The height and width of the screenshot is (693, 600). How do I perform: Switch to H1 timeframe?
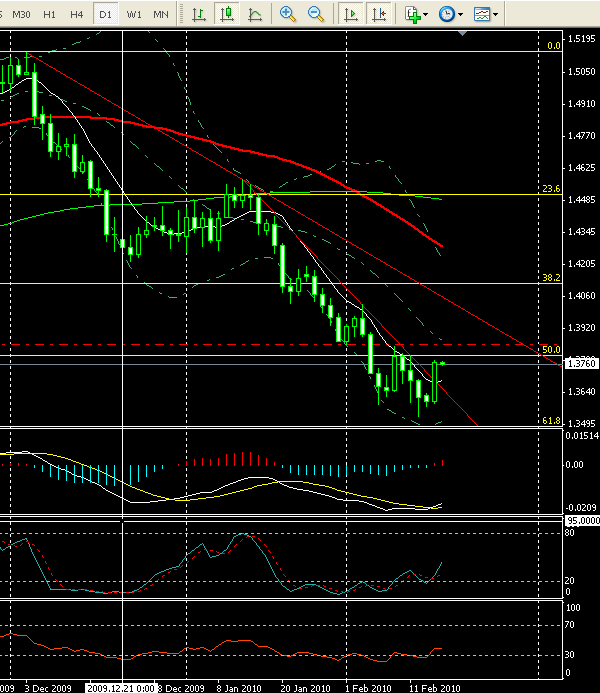point(49,15)
